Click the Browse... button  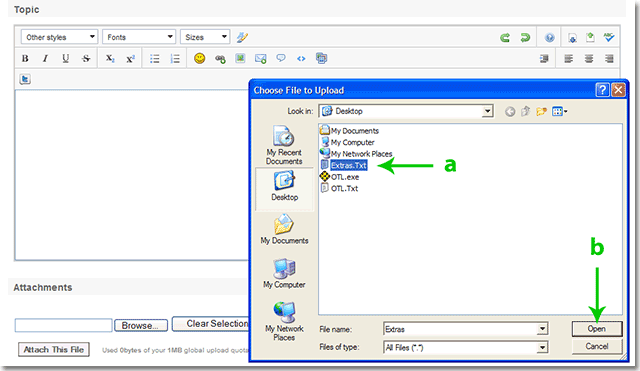point(141,325)
